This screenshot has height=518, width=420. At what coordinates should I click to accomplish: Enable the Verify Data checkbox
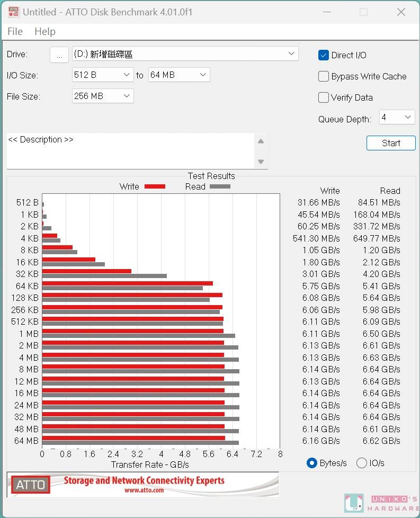click(x=324, y=97)
